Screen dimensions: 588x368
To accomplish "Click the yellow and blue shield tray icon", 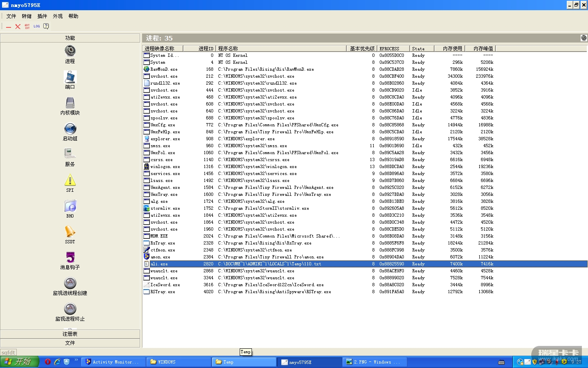I will [x=564, y=362].
